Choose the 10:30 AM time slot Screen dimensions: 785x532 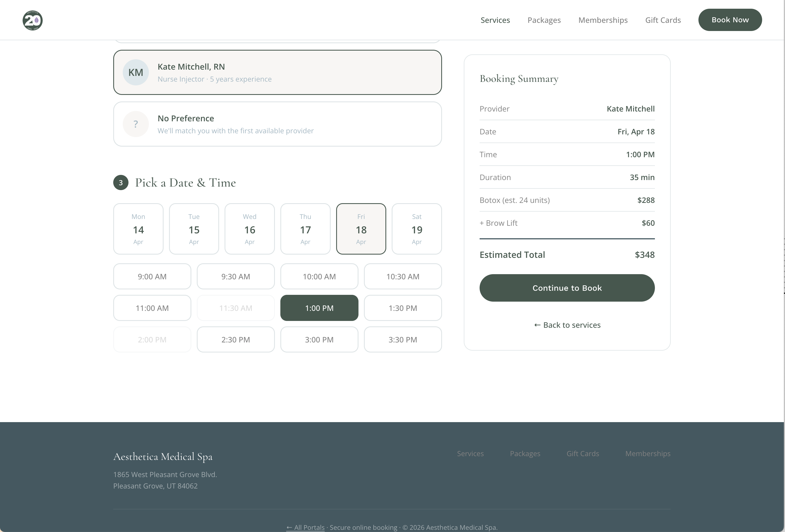403,276
